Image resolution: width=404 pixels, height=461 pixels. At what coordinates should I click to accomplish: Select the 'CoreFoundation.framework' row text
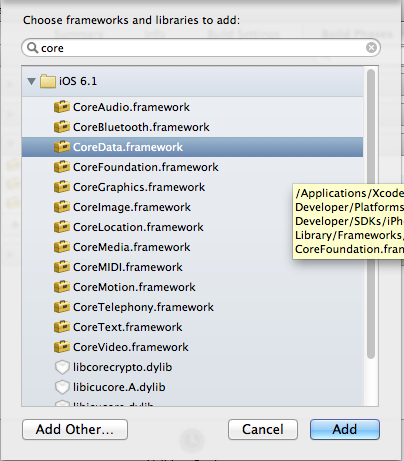coord(146,167)
